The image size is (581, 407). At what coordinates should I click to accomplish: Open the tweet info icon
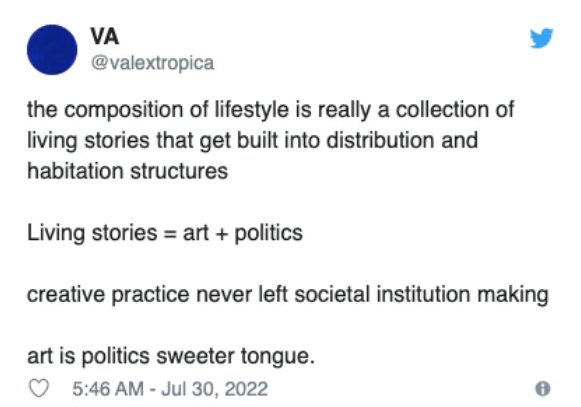click(543, 388)
